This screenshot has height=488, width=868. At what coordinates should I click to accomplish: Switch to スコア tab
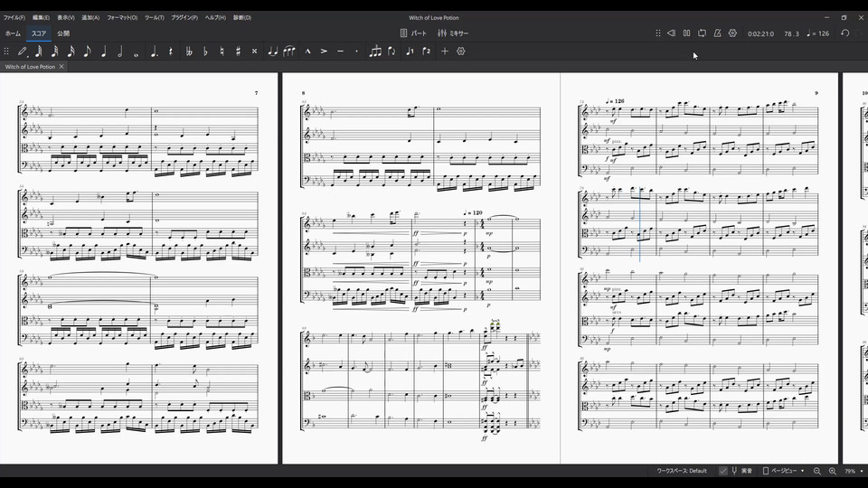click(x=39, y=33)
